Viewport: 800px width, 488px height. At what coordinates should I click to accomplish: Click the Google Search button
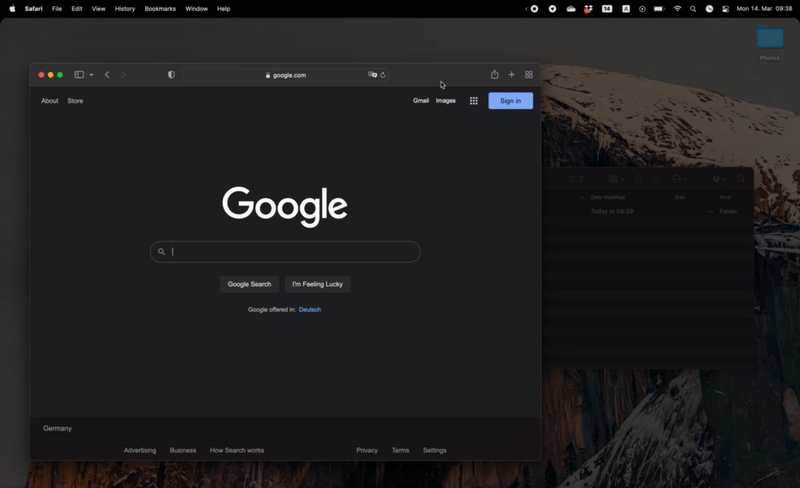pos(249,284)
